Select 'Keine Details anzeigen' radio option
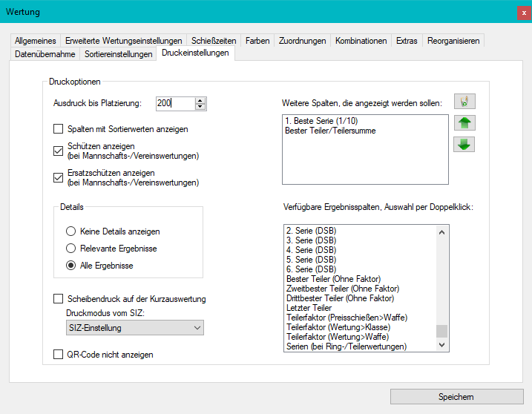532x414 pixels. [x=71, y=231]
